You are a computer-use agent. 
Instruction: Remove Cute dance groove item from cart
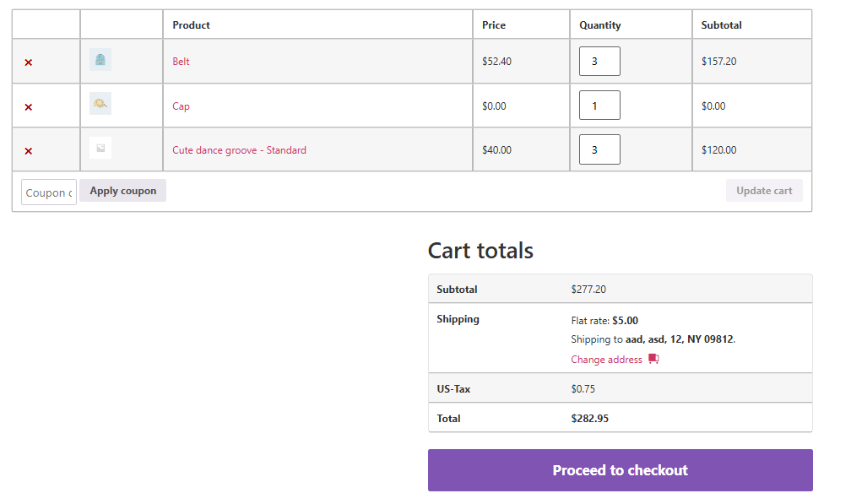(x=29, y=151)
